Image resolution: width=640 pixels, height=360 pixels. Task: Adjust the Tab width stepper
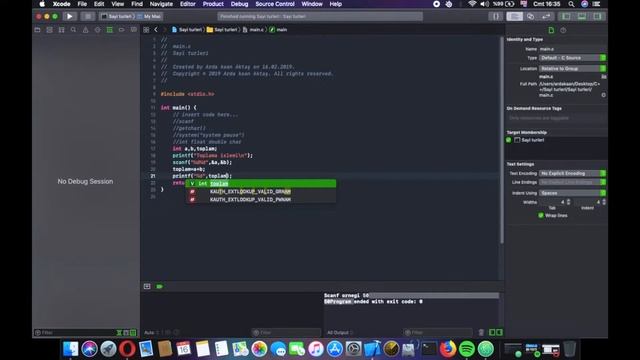pyautogui.click(x=569, y=202)
